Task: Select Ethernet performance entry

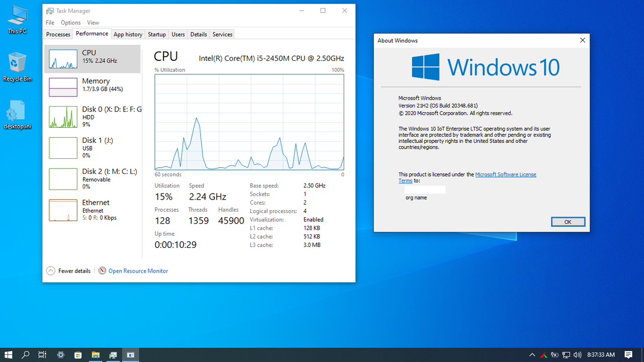Action: point(93,210)
